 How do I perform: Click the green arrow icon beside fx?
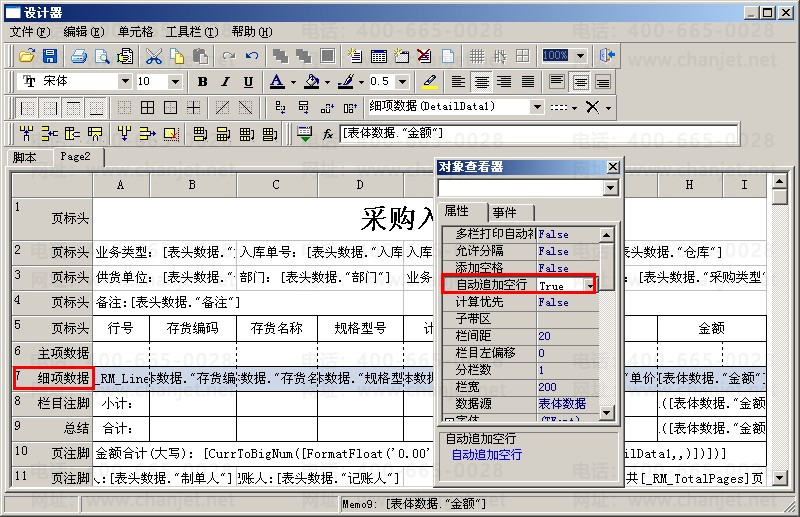click(305, 134)
